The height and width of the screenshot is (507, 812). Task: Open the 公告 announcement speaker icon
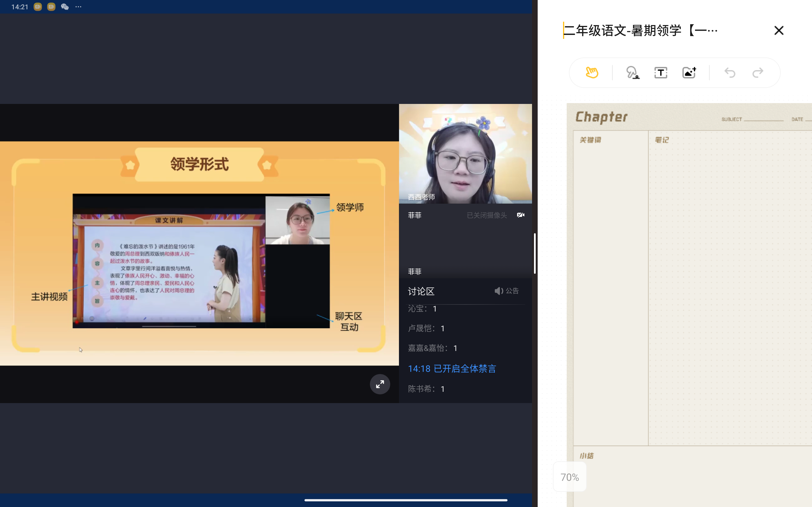pyautogui.click(x=499, y=291)
